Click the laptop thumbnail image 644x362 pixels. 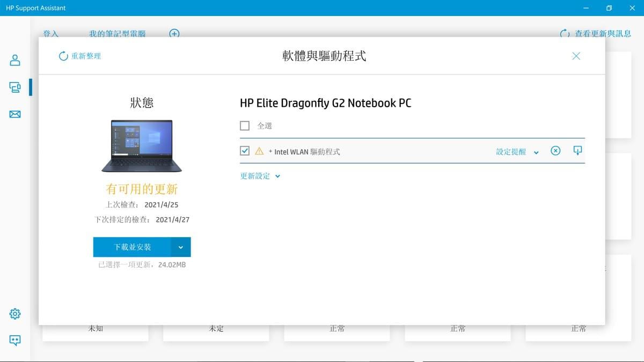(x=142, y=146)
